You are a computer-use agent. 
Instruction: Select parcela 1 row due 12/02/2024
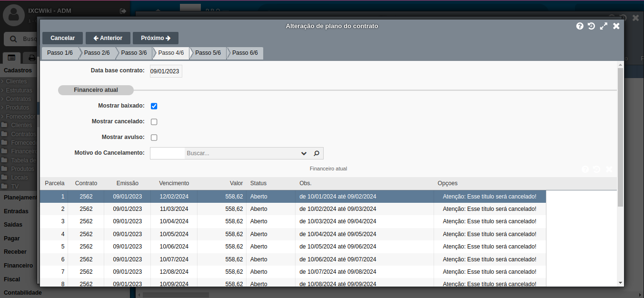click(293, 197)
